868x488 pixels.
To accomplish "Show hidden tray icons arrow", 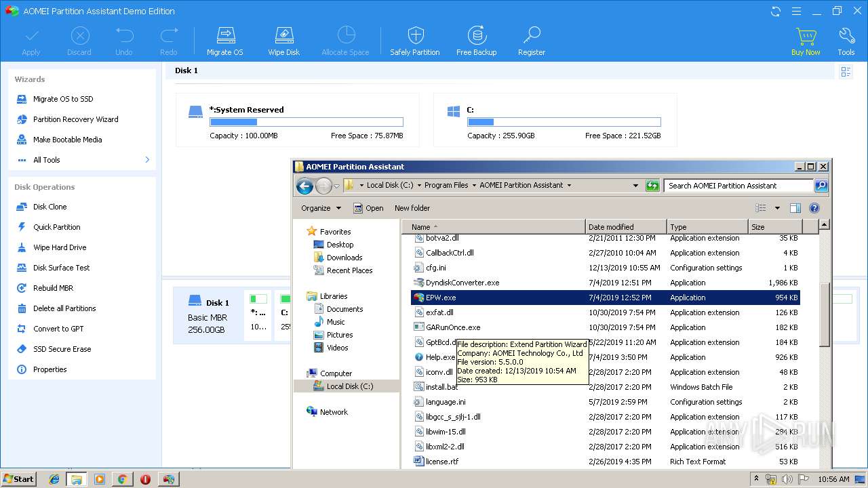I will pos(756,479).
